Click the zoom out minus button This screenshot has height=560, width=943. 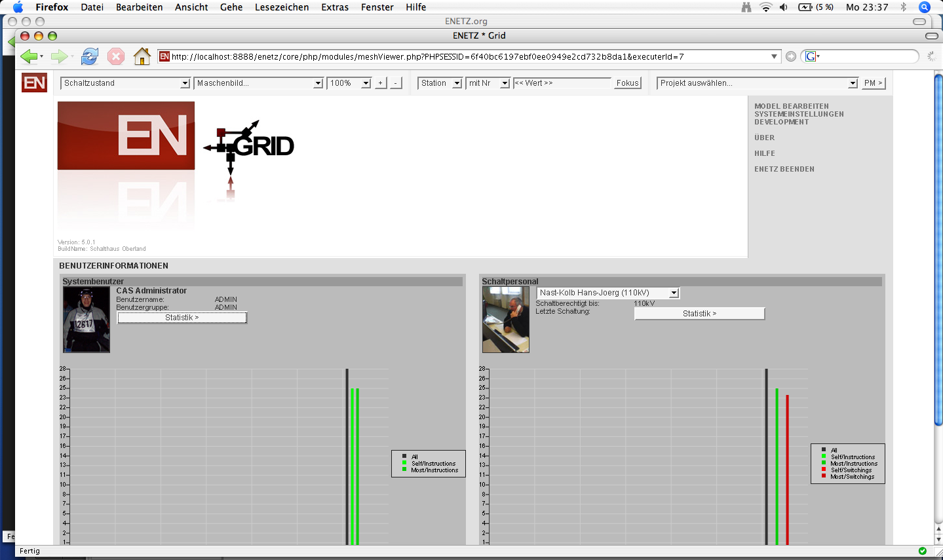tap(396, 83)
